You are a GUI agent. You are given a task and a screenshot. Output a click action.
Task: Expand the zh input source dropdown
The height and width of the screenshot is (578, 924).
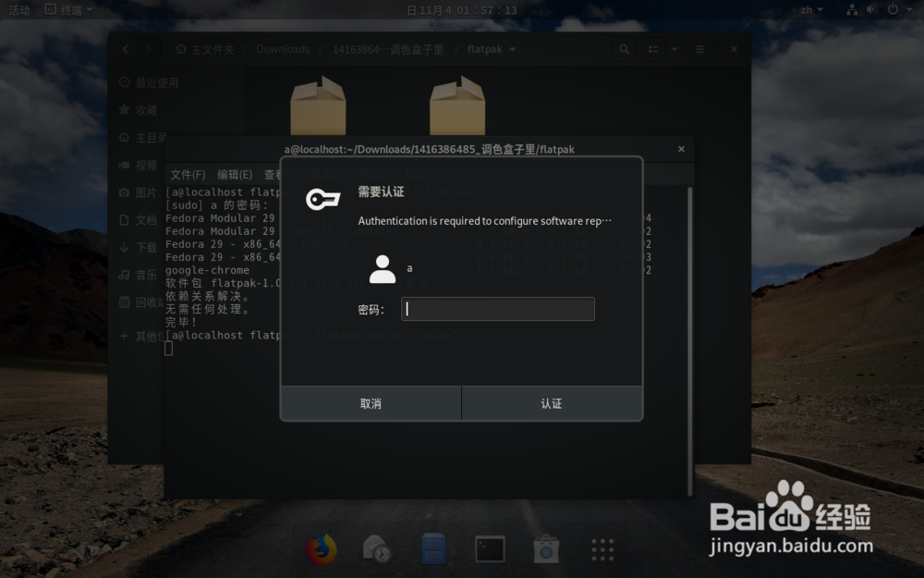pyautogui.click(x=811, y=10)
